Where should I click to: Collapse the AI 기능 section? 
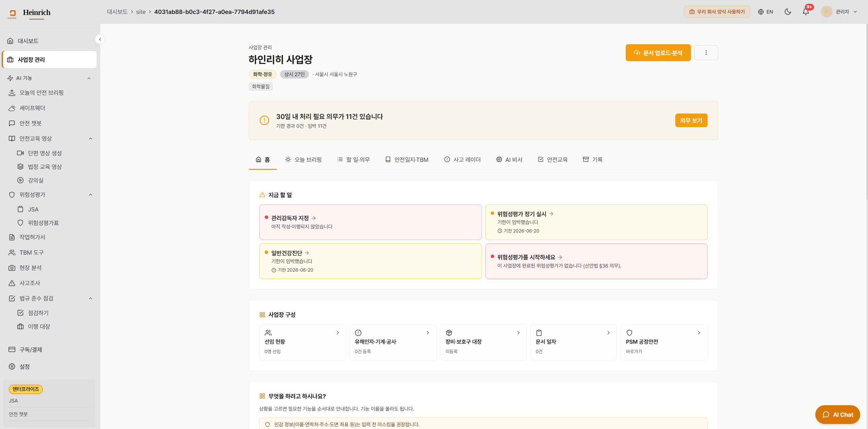click(89, 78)
